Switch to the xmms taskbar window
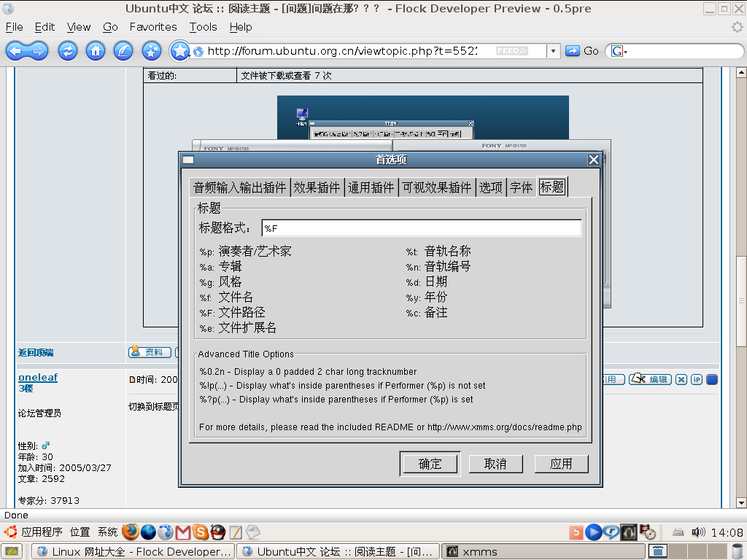 point(543,551)
